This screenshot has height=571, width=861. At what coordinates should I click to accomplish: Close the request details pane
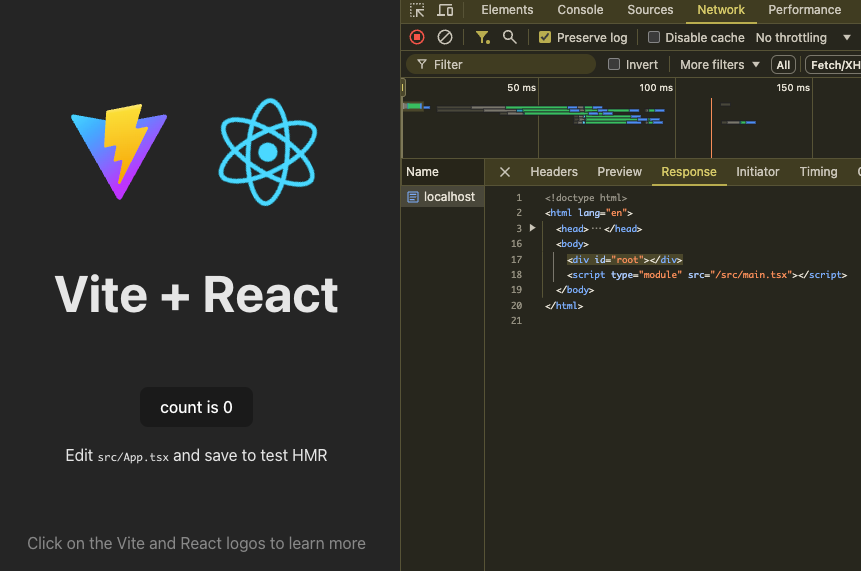point(505,172)
